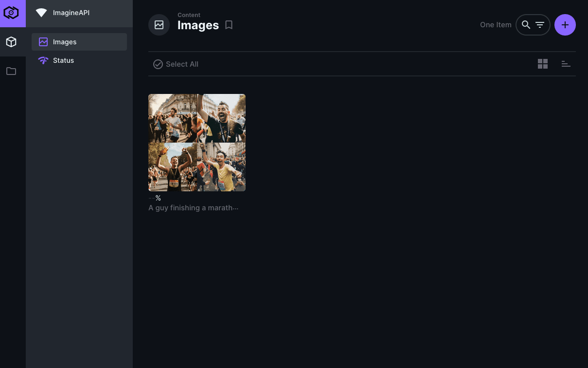The width and height of the screenshot is (588, 368).
Task: Open the marathon runner image thumbnail
Action: (197, 143)
